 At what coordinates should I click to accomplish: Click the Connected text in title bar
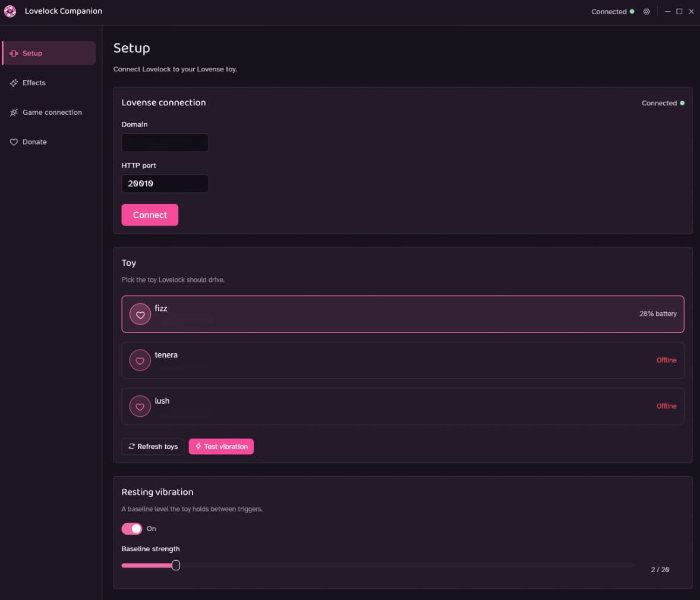(608, 12)
